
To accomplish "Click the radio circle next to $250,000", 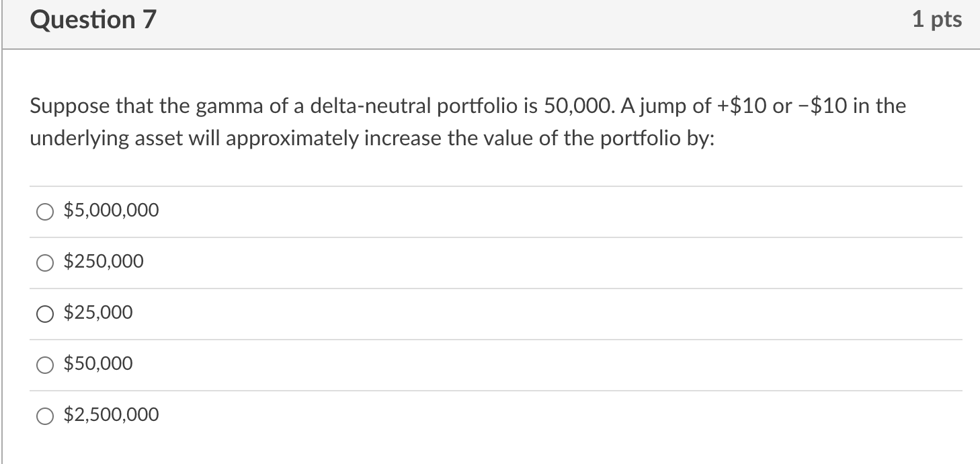I will point(44,262).
